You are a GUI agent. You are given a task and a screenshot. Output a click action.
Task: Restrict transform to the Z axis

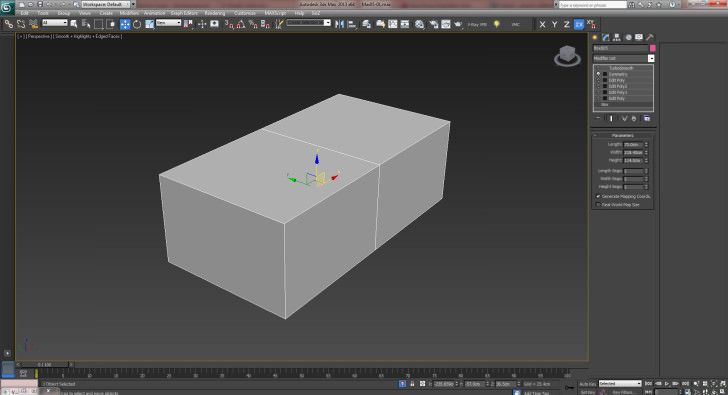point(566,24)
